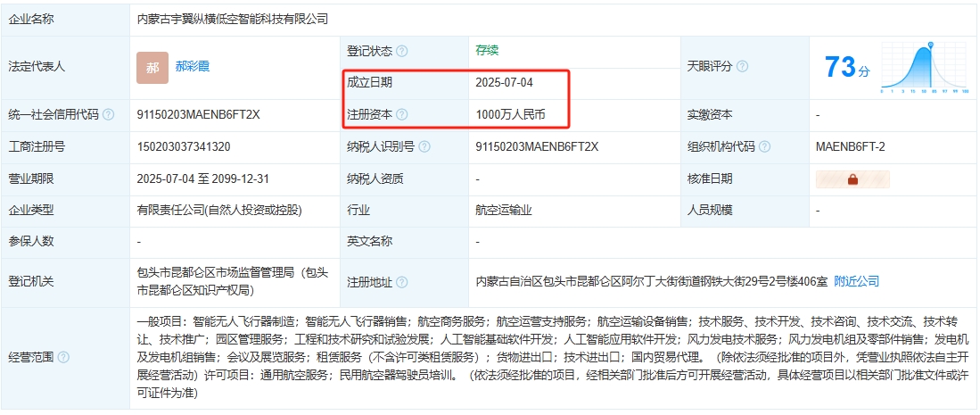Click 工商注册号 value 150203037341320
This screenshot has height=415, width=980.
click(184, 147)
